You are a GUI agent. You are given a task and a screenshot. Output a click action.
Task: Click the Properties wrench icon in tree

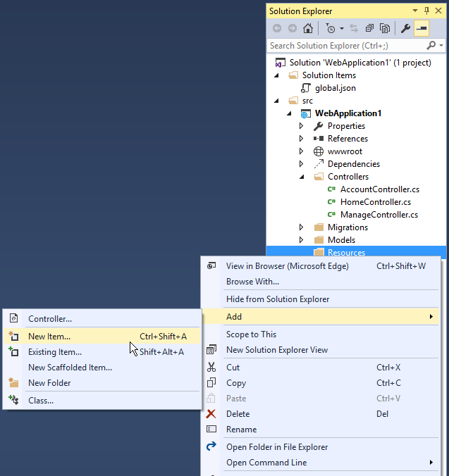point(319,126)
